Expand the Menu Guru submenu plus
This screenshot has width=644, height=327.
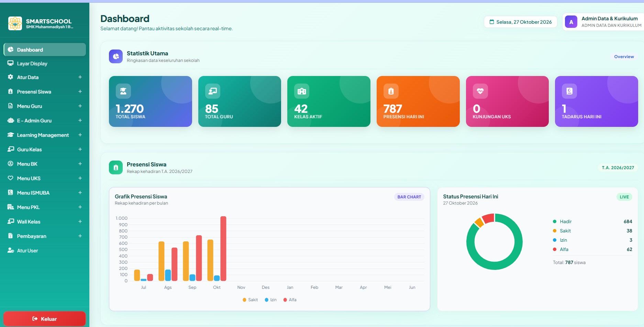[80, 106]
